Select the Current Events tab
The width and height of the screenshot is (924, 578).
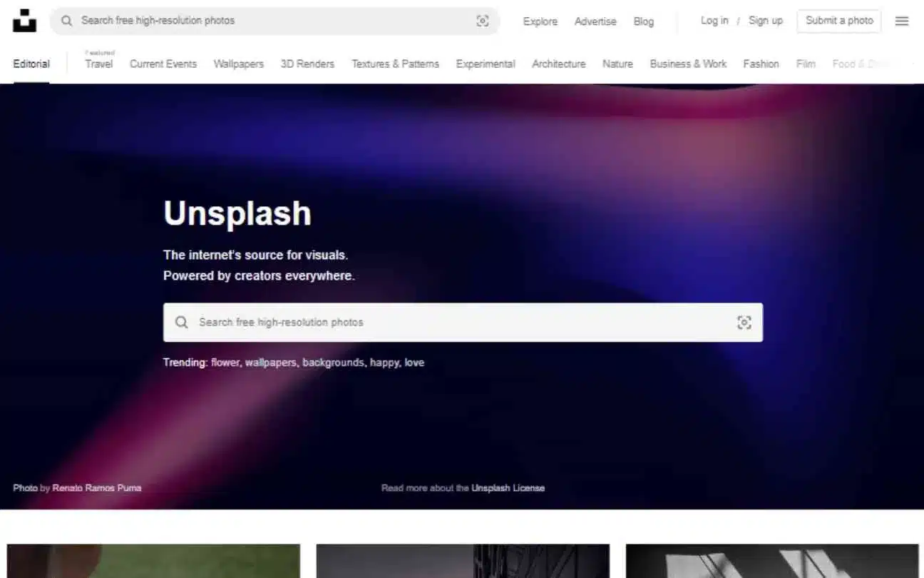coord(163,64)
